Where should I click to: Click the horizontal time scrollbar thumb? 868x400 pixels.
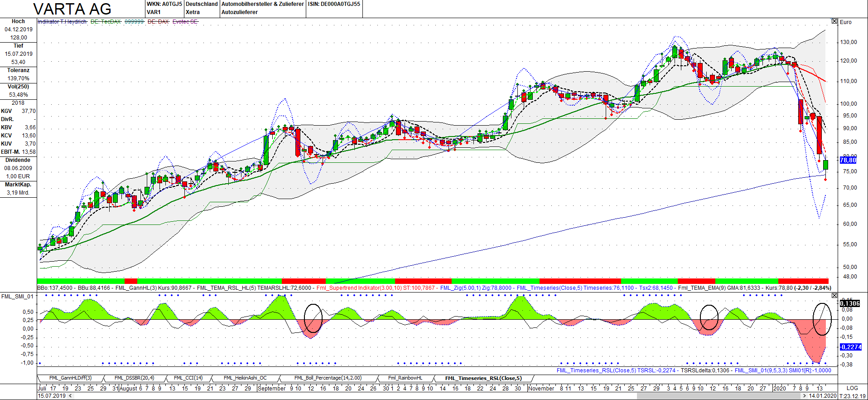pos(719,396)
